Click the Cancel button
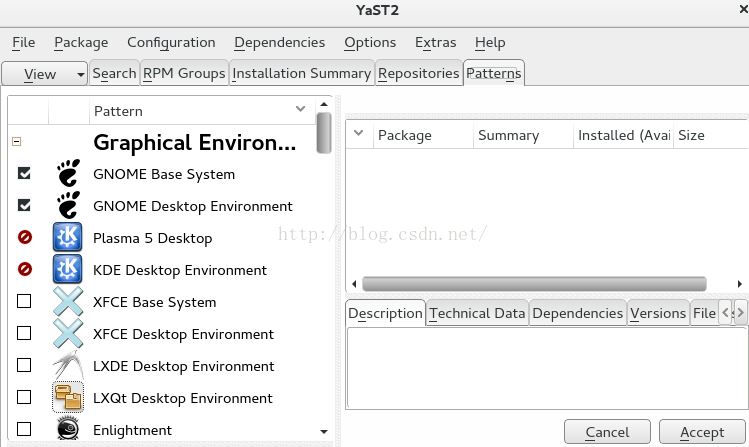The width and height of the screenshot is (749, 447). [x=607, y=432]
